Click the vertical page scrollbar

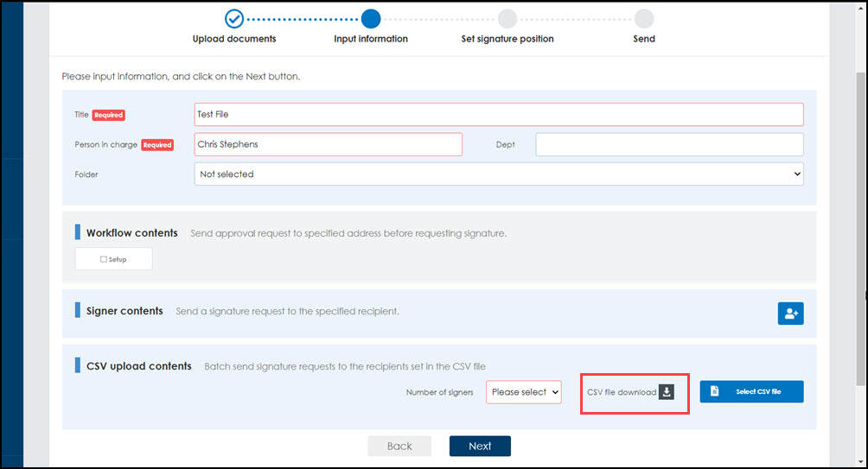point(861,227)
